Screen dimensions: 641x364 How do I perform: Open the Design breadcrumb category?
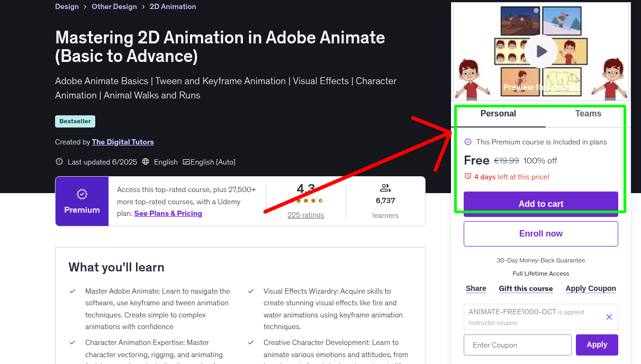coord(67,7)
